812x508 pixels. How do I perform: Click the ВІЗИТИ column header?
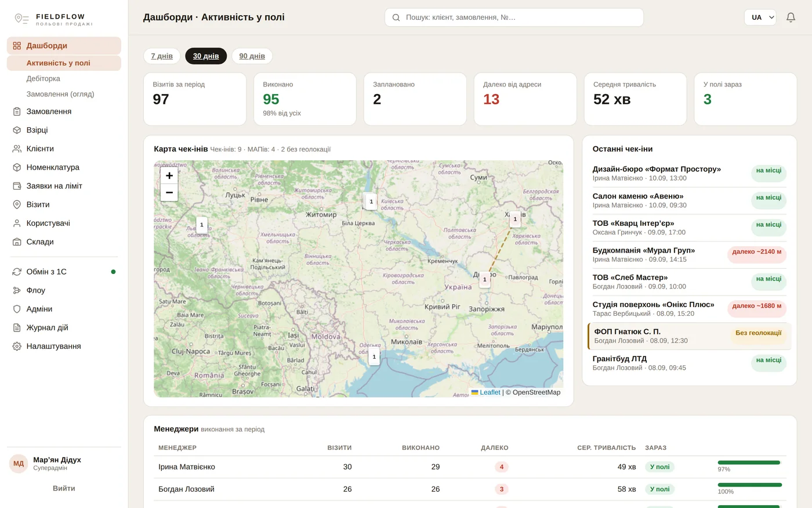pyautogui.click(x=339, y=448)
